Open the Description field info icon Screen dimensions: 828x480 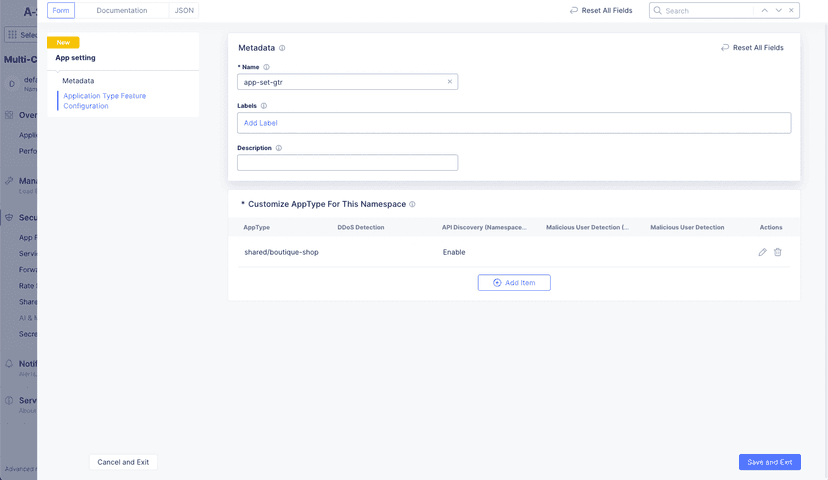point(278,148)
